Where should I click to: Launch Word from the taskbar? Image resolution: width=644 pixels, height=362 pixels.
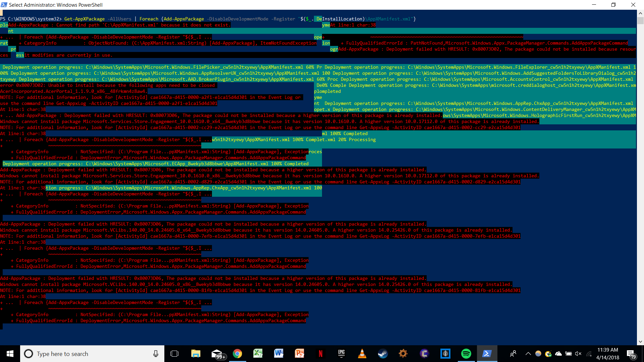[279, 354]
